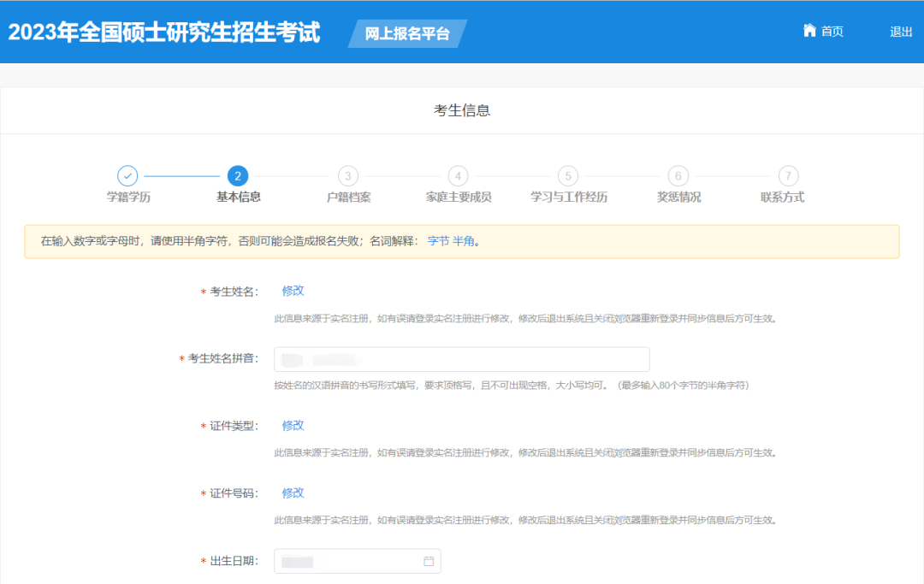This screenshot has width=924, height=584.
Task: Click the 2023年全国硕士研究生招生考试 title
Action: click(163, 32)
